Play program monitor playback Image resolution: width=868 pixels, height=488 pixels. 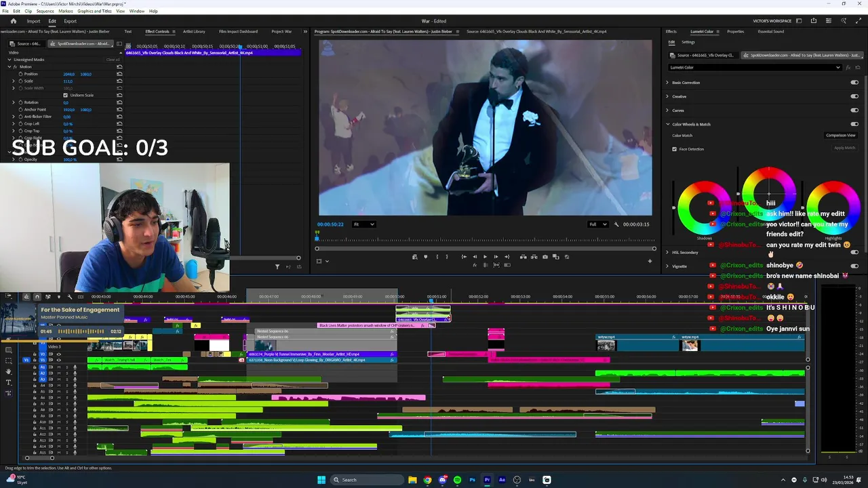(x=485, y=257)
